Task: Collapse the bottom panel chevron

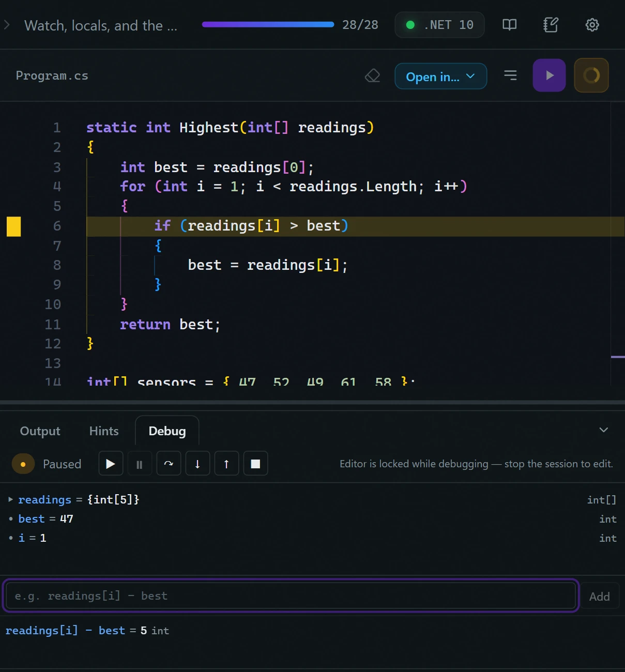Action: pyautogui.click(x=603, y=430)
